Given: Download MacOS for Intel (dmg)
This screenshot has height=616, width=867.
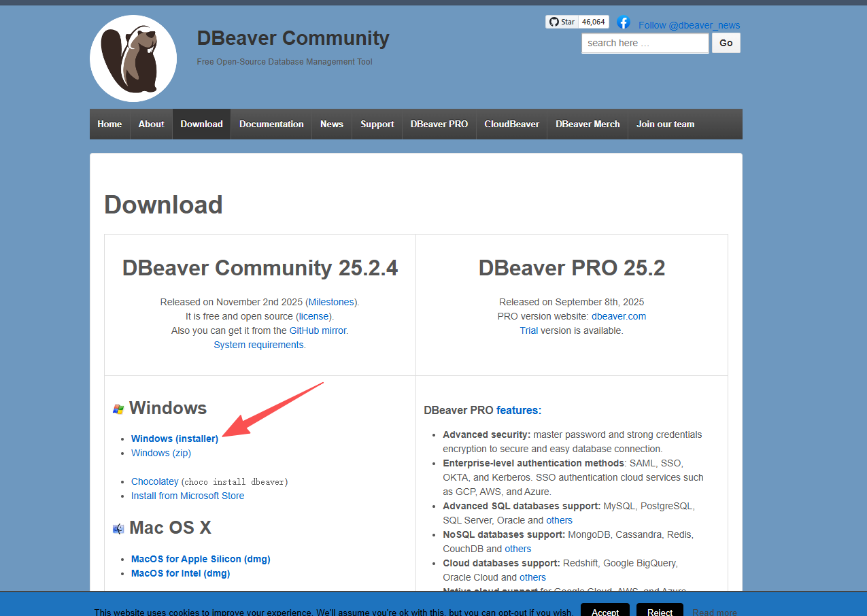Looking at the screenshot, I should (180, 573).
